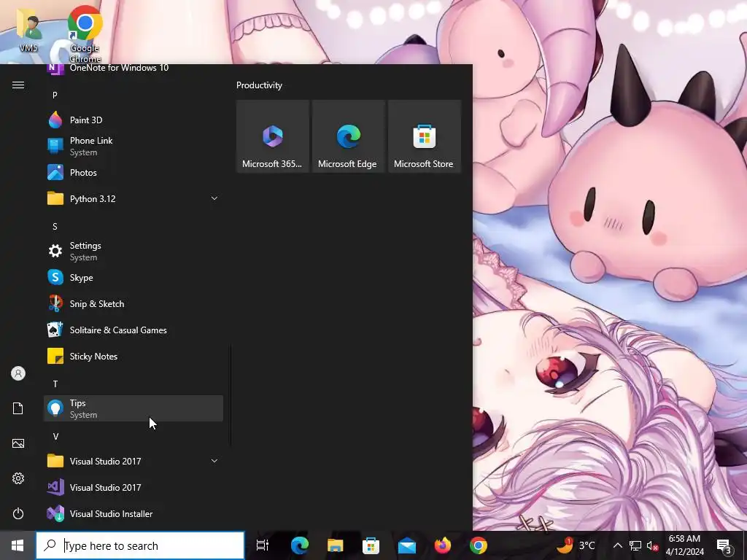
Task: Click the letter T section header
Action: 55,384
